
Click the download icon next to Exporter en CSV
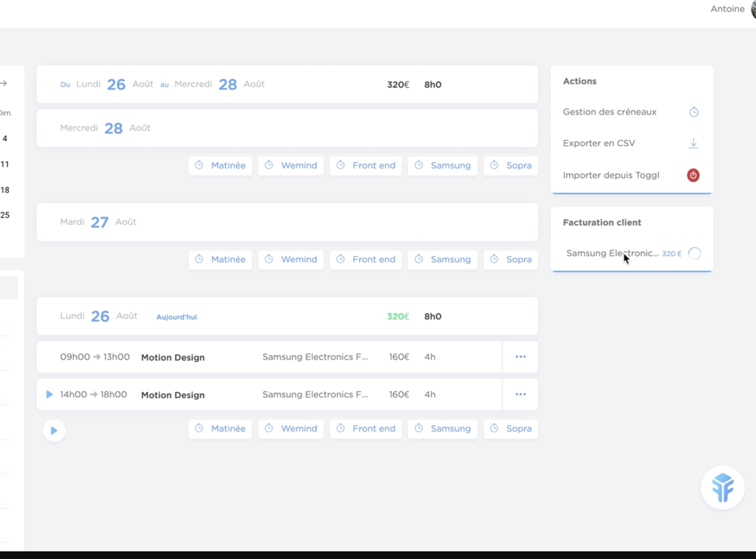point(693,143)
